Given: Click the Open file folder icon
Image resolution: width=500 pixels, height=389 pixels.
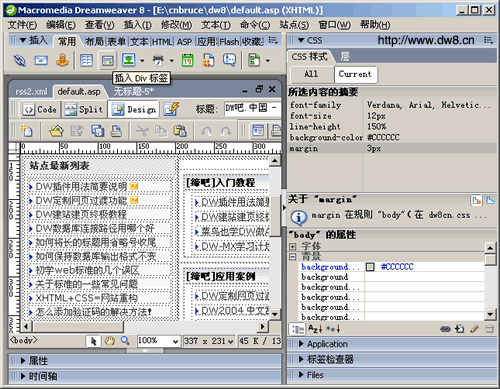Looking at the screenshot, I should tap(56, 131).
